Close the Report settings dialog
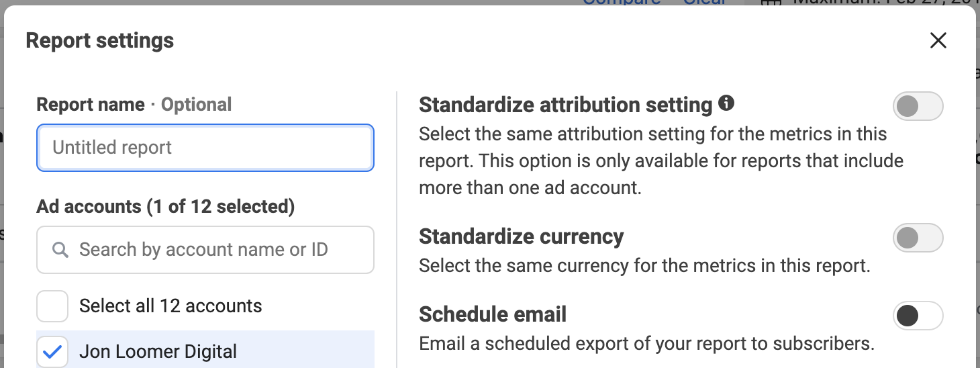The width and height of the screenshot is (980, 368). 938,41
